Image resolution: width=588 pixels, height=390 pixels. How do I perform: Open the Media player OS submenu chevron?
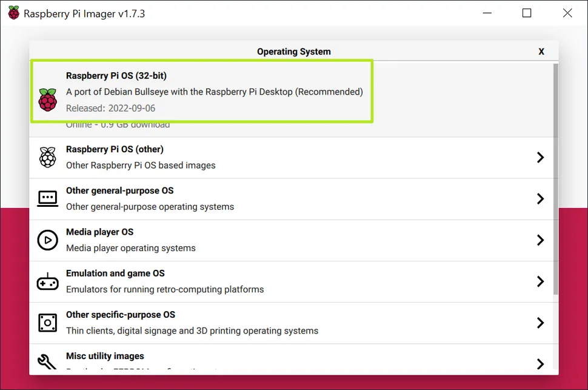click(540, 240)
